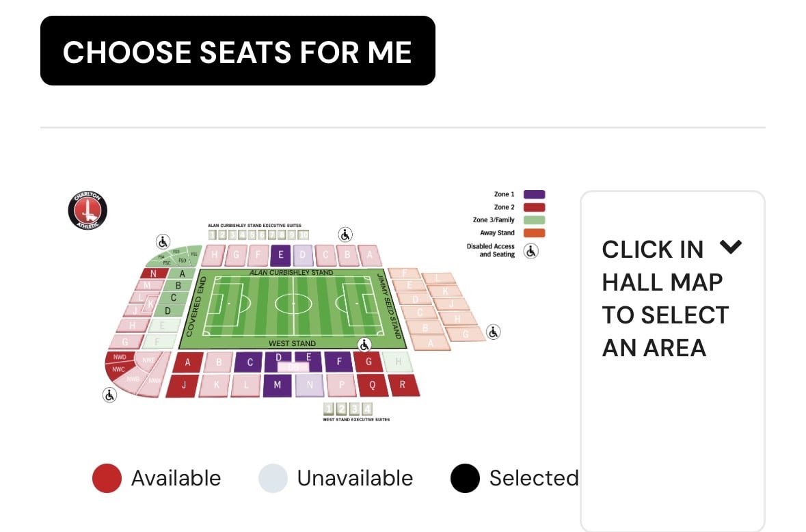Click the Disabled Access legend wheelchair icon
The image size is (806, 532).
tap(530, 251)
